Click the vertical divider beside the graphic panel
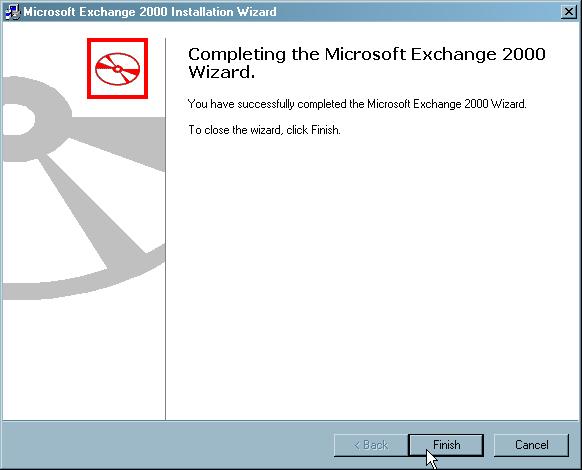 (x=166, y=228)
